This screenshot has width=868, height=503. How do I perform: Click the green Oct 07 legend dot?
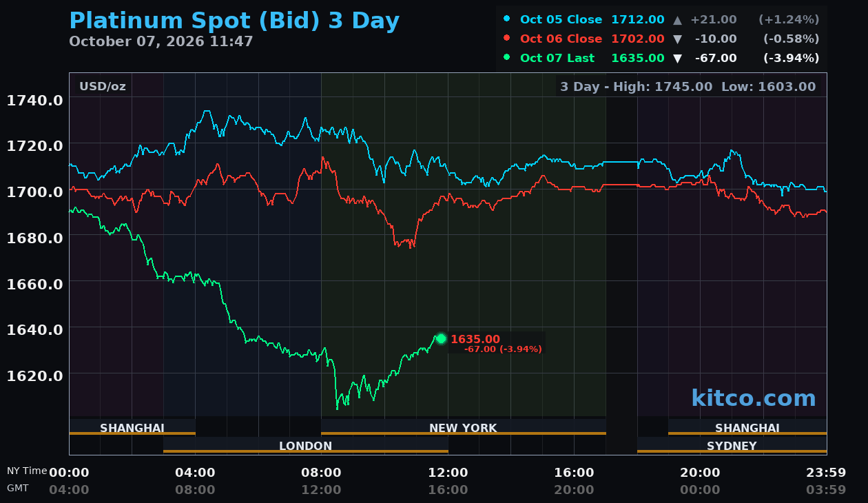(x=507, y=58)
